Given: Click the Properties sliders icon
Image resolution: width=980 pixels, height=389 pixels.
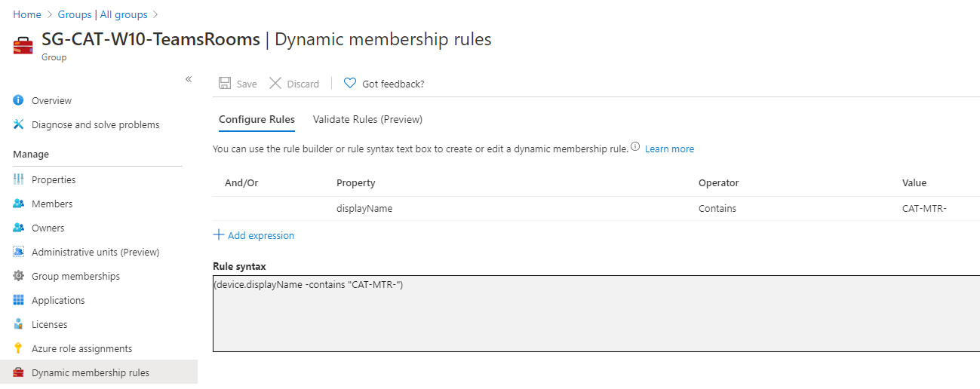Looking at the screenshot, I should coord(19,179).
